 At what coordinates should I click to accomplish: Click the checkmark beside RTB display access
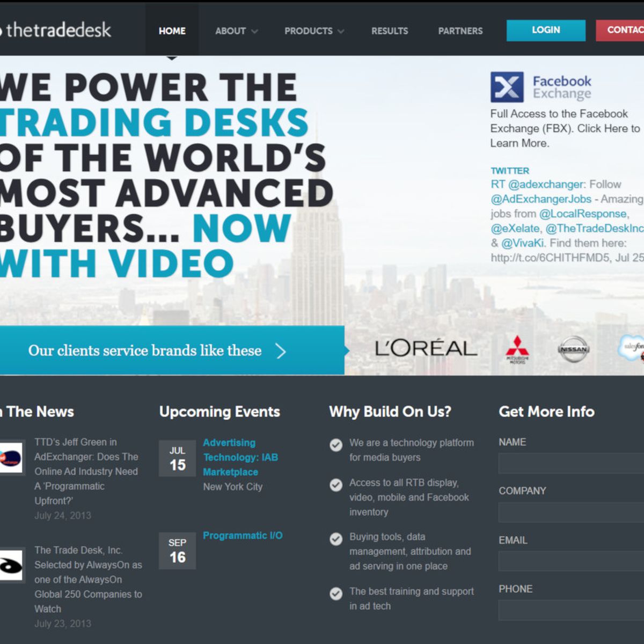(336, 485)
